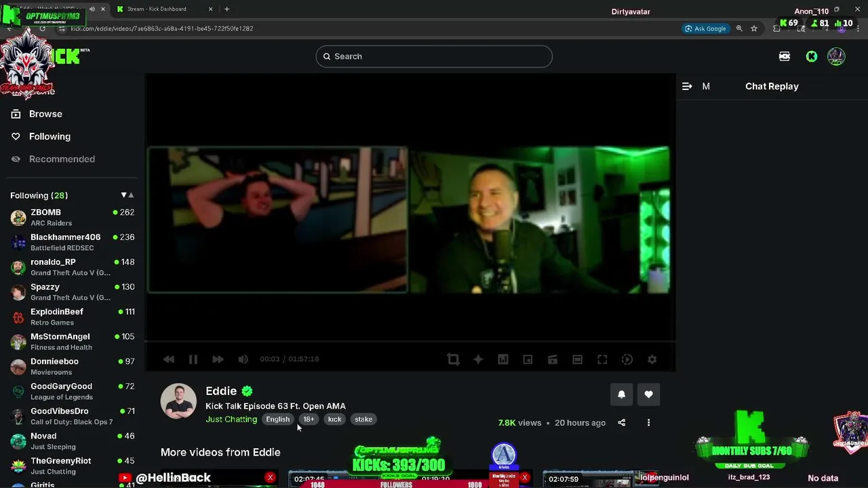Select the English language tag
Screen dimensions: 868x488
[277, 420]
